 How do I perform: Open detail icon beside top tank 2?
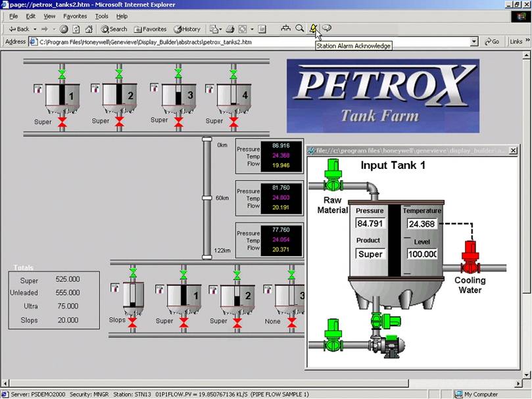95,89
